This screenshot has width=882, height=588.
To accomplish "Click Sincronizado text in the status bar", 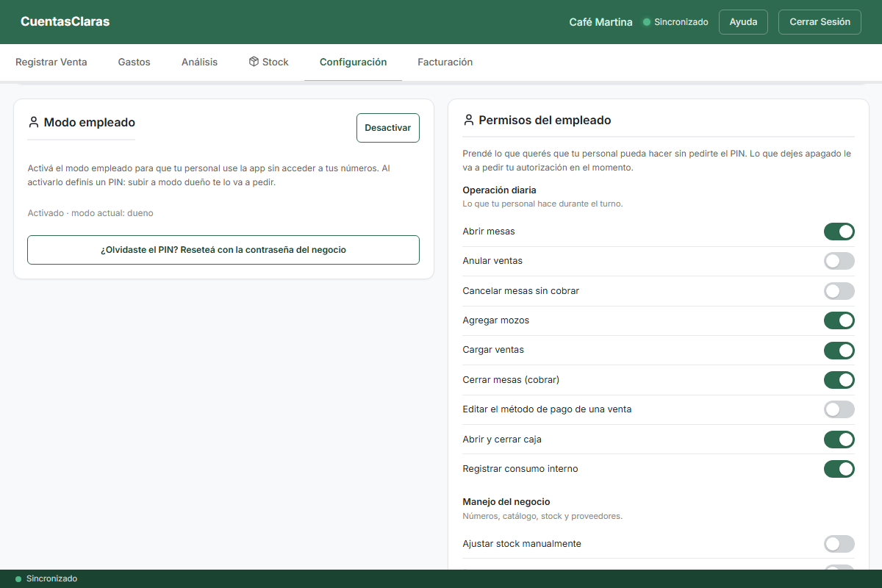I will (51, 579).
